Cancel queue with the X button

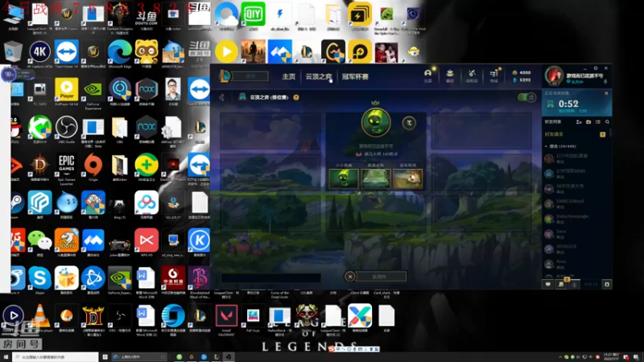[x=350, y=277]
